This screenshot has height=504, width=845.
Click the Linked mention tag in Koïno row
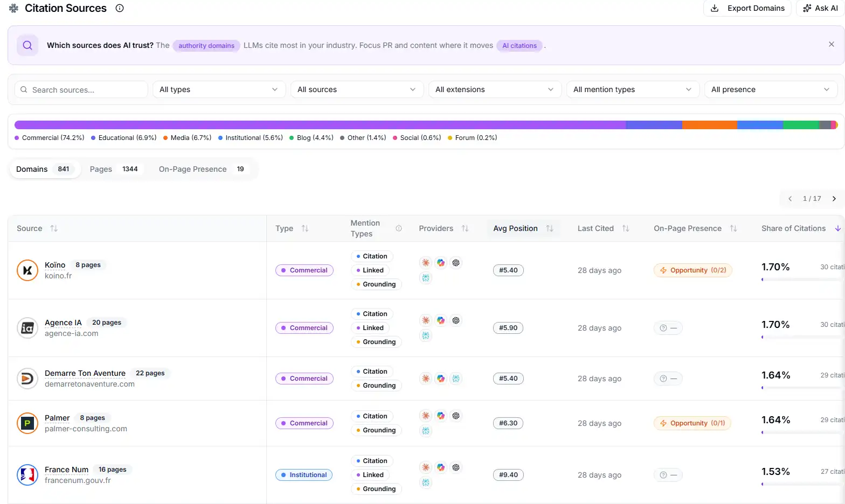click(x=370, y=270)
